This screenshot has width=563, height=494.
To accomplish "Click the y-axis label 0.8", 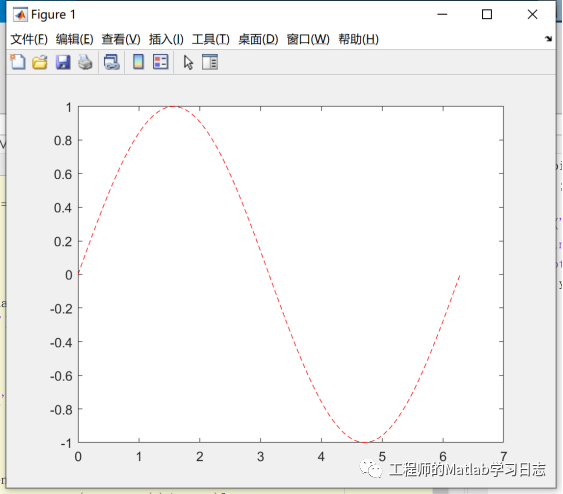I will (x=63, y=141).
